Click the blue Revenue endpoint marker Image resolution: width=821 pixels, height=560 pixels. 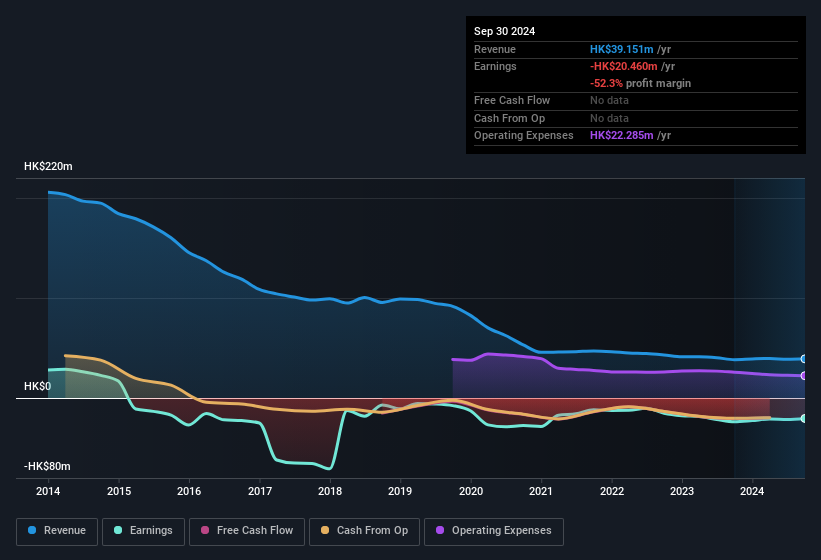click(x=804, y=359)
